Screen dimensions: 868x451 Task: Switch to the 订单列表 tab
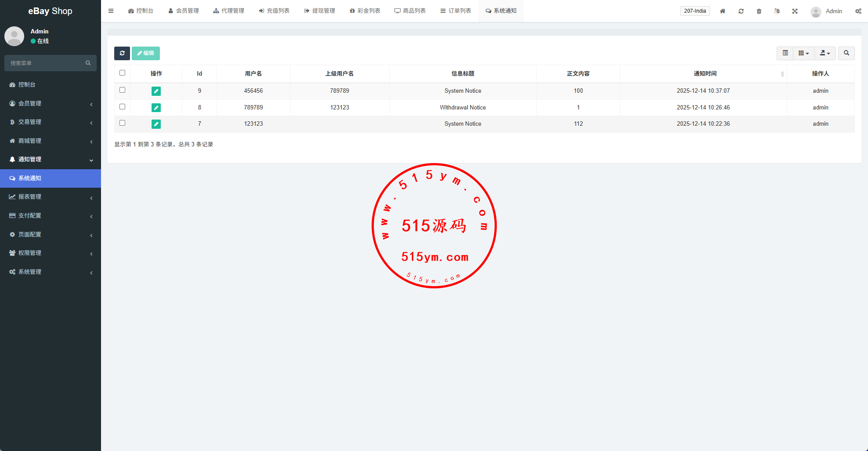point(456,11)
